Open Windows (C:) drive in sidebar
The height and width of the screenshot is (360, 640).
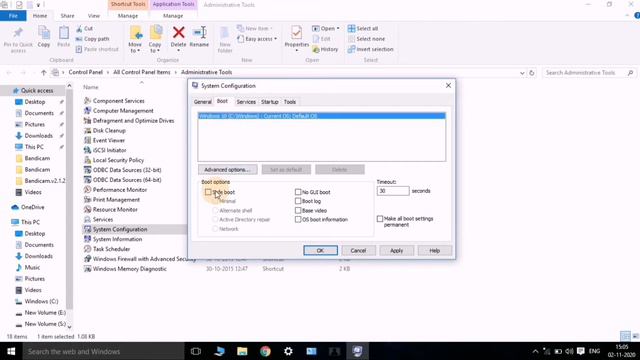click(37, 301)
